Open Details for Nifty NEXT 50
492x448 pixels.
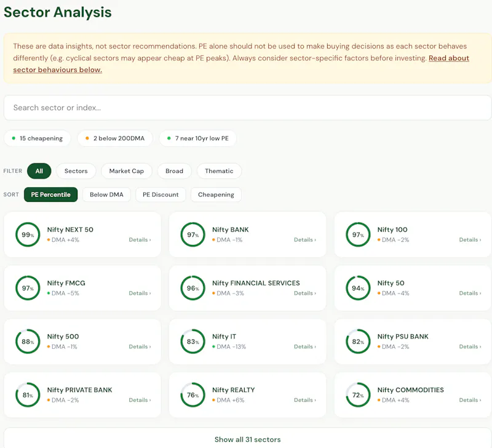[140, 240]
